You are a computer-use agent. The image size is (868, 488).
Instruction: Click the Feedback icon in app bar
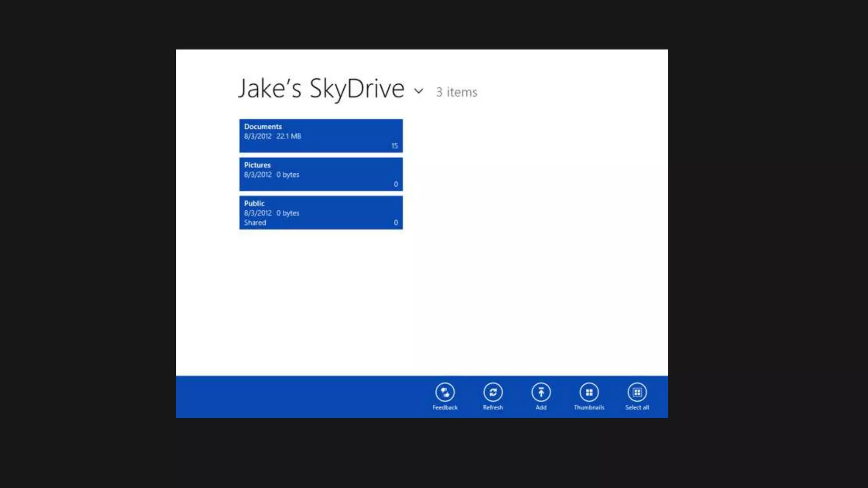445,392
